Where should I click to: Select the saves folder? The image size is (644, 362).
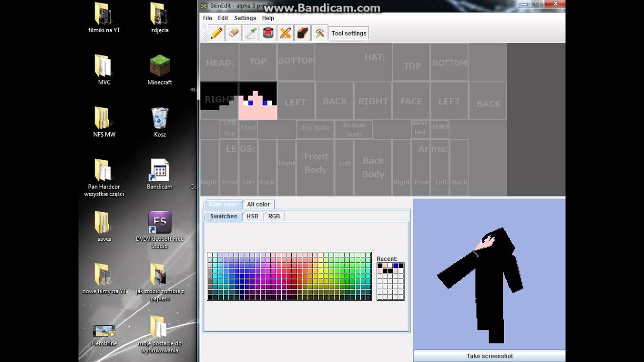click(x=104, y=227)
